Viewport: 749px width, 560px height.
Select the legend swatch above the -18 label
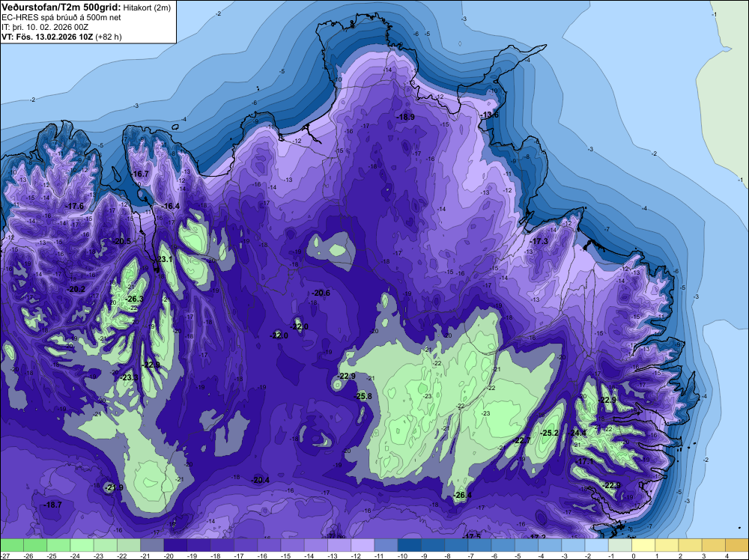[222, 545]
